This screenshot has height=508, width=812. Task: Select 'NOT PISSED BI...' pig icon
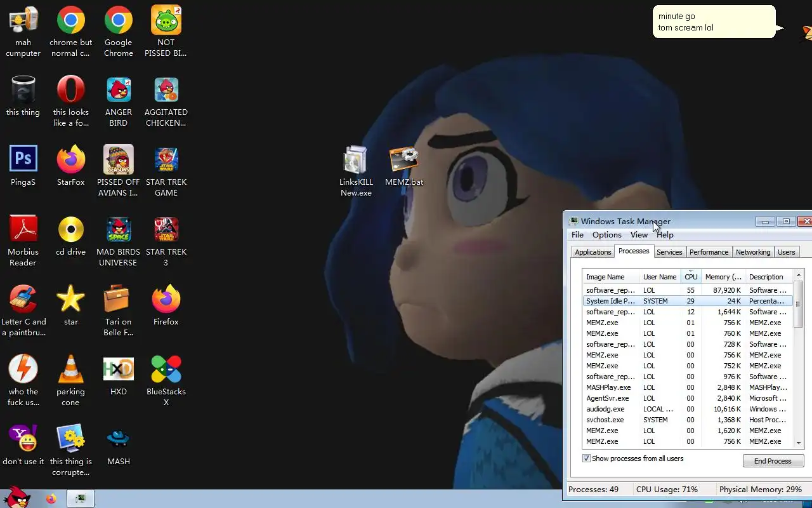(166, 32)
